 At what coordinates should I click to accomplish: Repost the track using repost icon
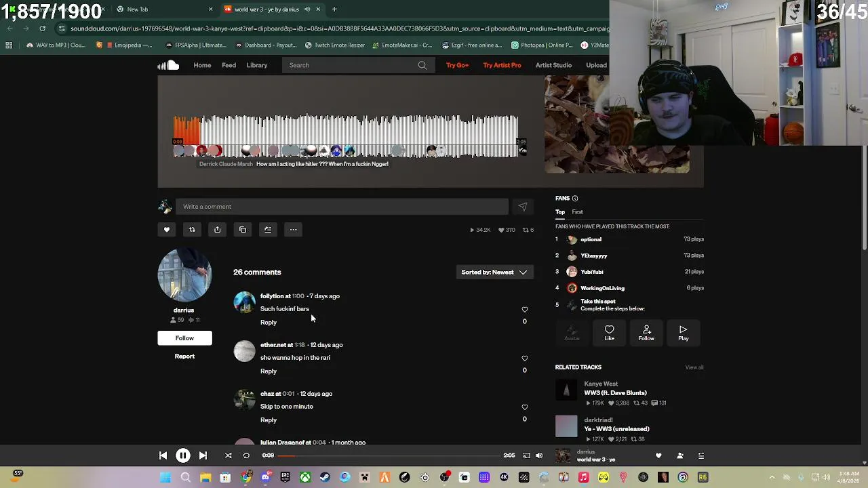192,230
